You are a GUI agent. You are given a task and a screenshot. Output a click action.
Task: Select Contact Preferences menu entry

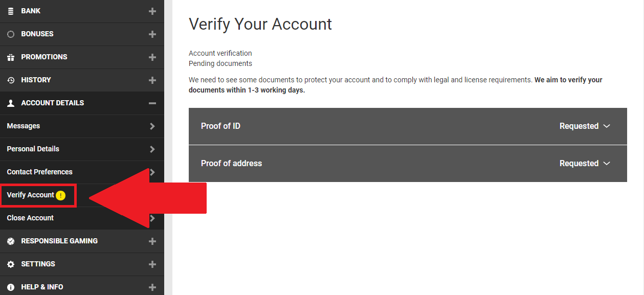[x=40, y=172]
